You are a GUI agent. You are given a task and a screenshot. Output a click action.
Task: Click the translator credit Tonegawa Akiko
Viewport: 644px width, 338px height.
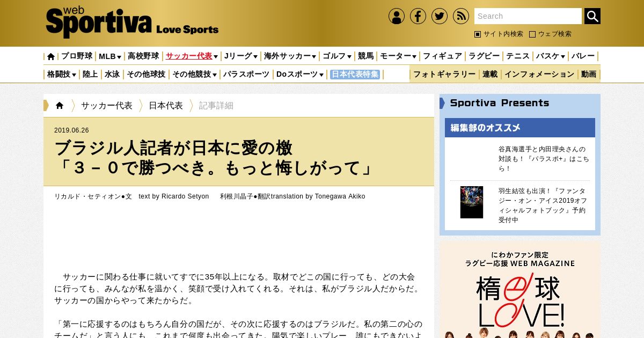[292, 196]
